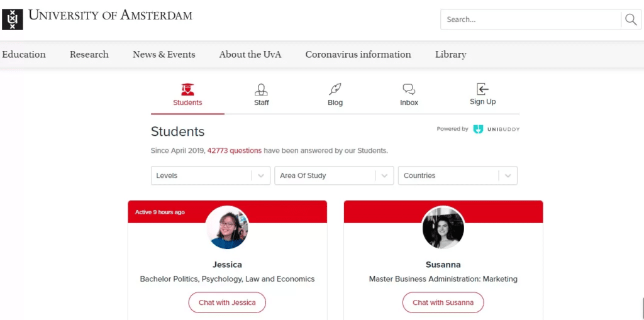Screen dimensions: 644x320
Task: Open the Staff person icon
Action: pos(261,89)
